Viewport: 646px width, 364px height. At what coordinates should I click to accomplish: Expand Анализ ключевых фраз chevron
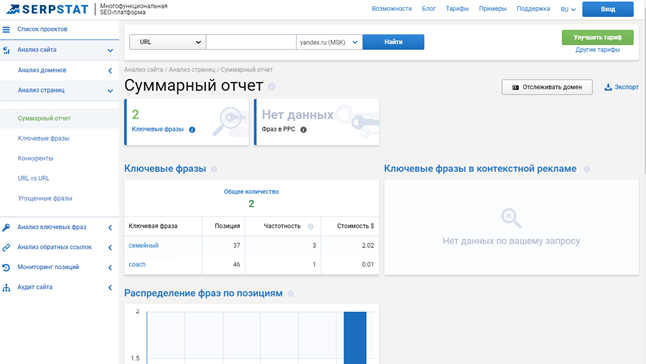(x=110, y=227)
